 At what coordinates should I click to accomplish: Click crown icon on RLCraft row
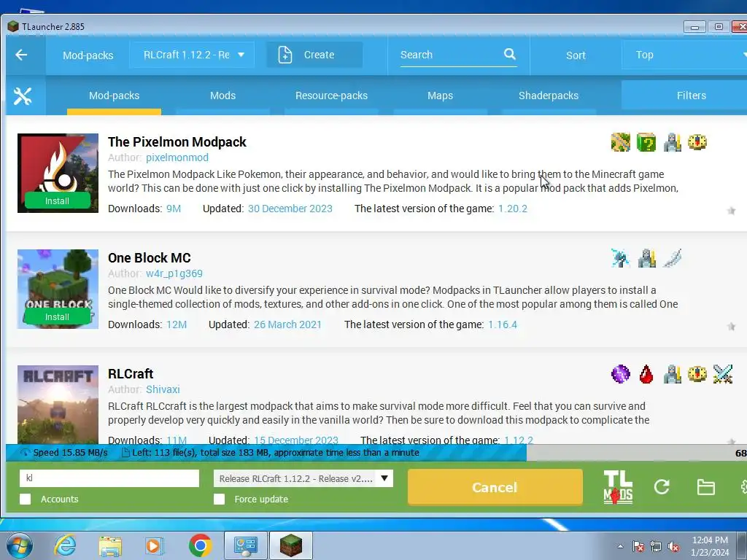coord(697,374)
